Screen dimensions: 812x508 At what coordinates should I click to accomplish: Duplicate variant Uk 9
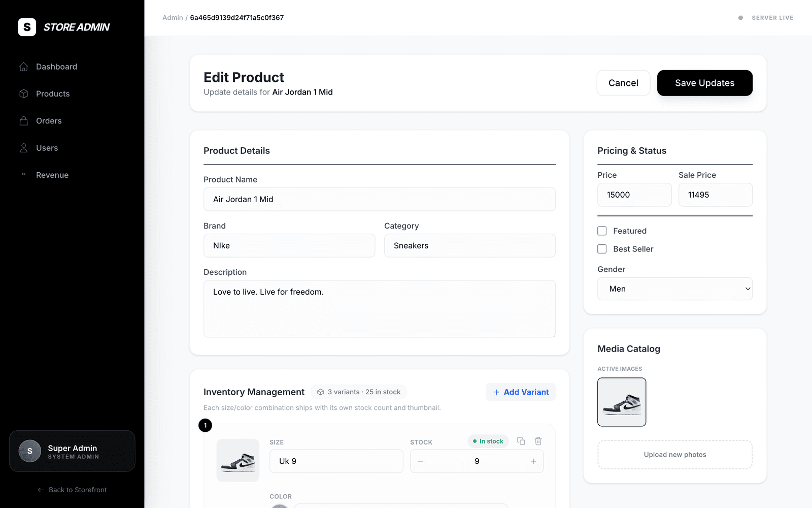coord(521,441)
